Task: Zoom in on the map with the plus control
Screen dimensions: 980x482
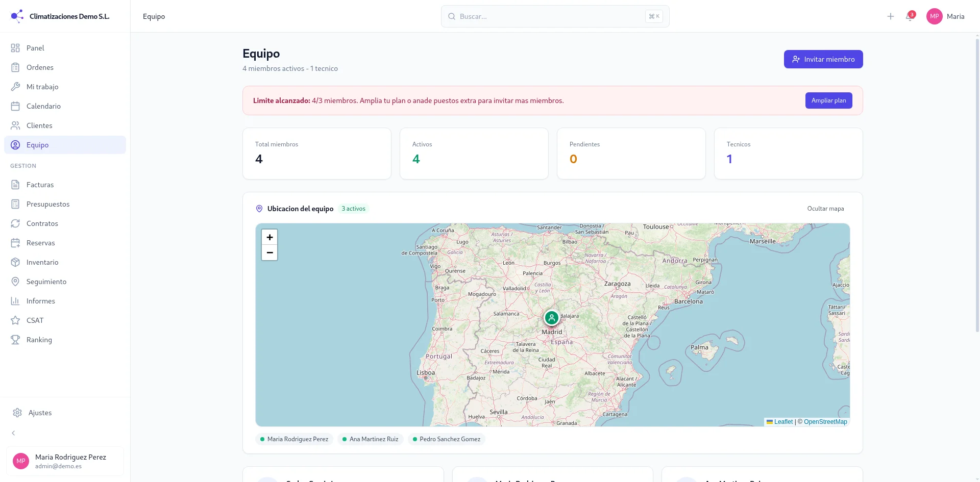Action: [x=269, y=237]
